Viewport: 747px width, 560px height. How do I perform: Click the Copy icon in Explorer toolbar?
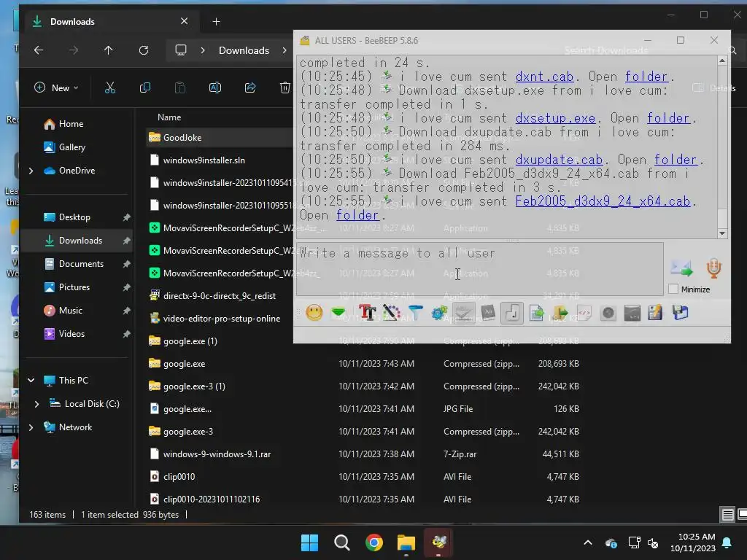coord(145,87)
